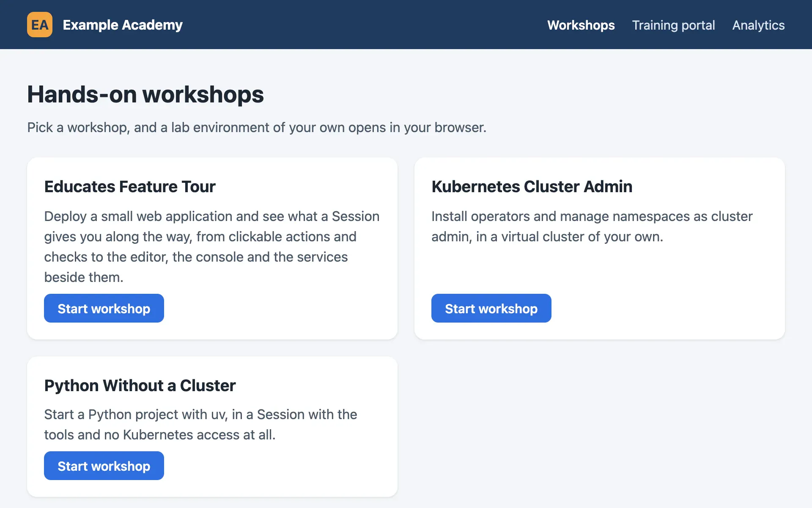Image resolution: width=812 pixels, height=508 pixels.
Task: Click the 'Hands-on workshops' page heading
Action: 145,94
